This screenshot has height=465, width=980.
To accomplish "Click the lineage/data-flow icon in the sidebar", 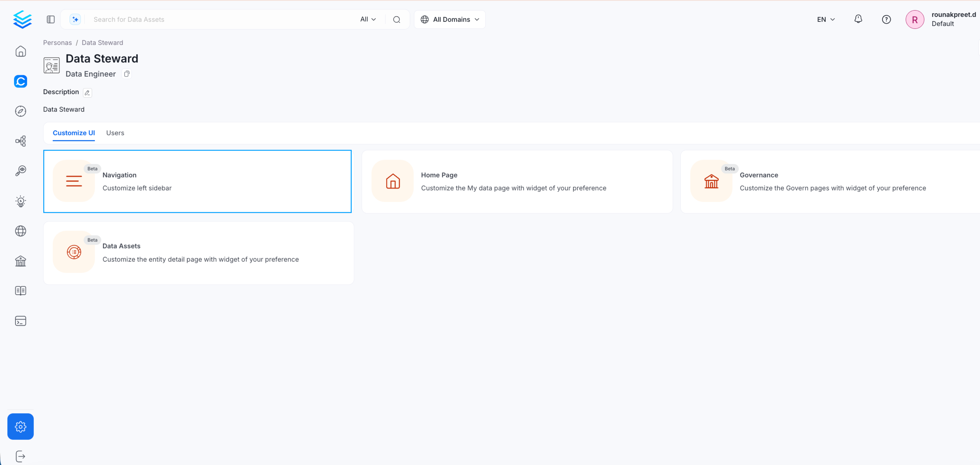I will 20,141.
